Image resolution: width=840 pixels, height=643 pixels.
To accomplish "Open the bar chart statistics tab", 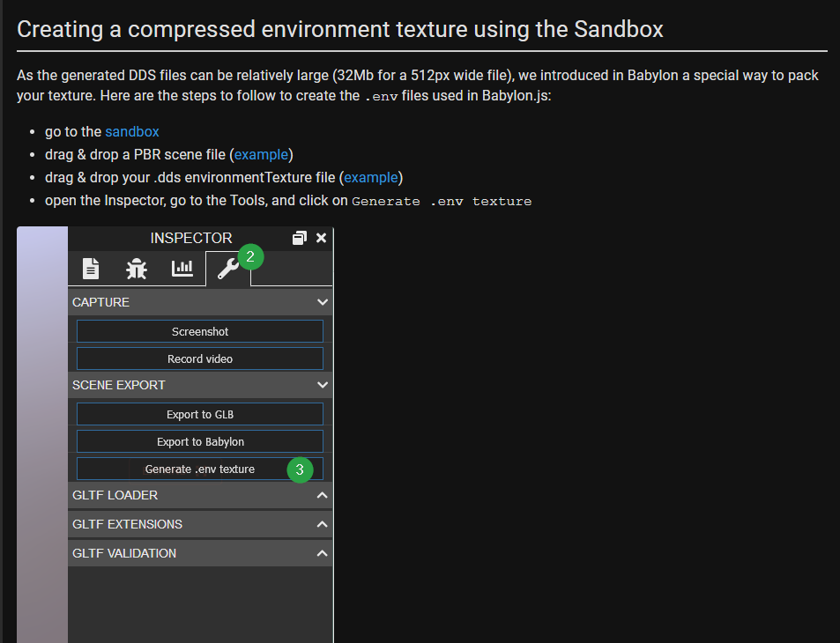I will click(182, 269).
